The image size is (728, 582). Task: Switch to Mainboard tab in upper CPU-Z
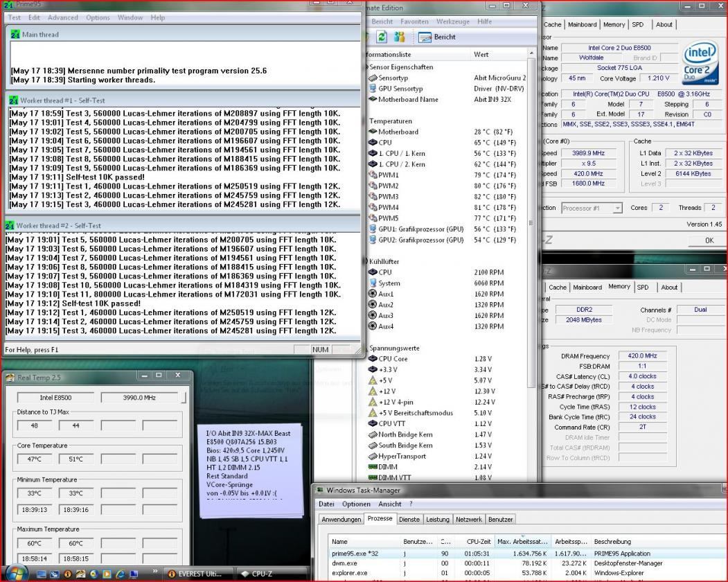click(x=583, y=25)
